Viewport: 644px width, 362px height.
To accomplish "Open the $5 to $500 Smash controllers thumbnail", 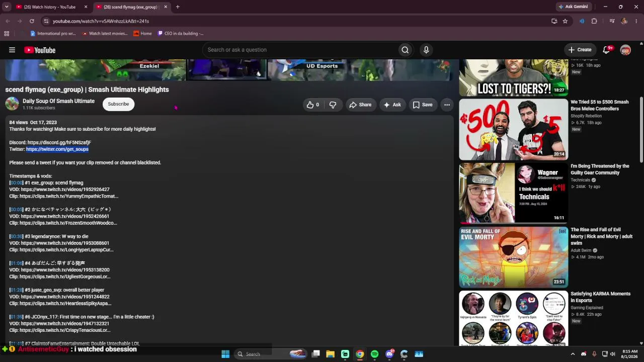I will (513, 129).
